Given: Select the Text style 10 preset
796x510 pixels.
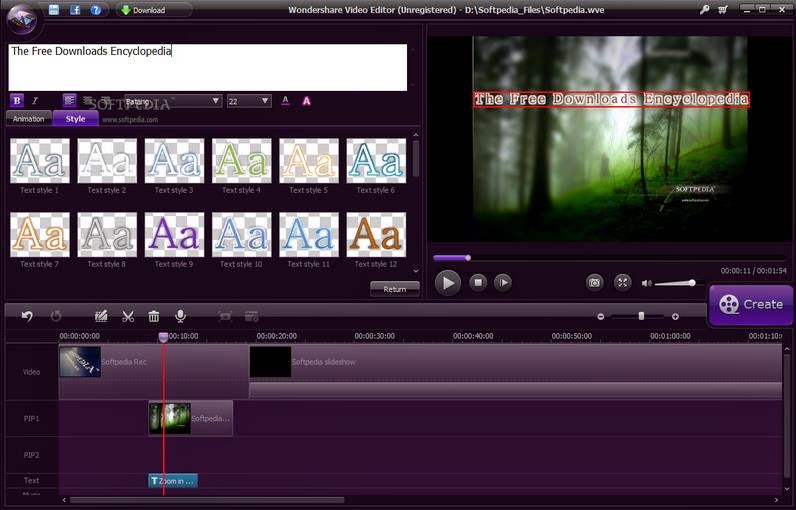Looking at the screenshot, I should [242, 235].
